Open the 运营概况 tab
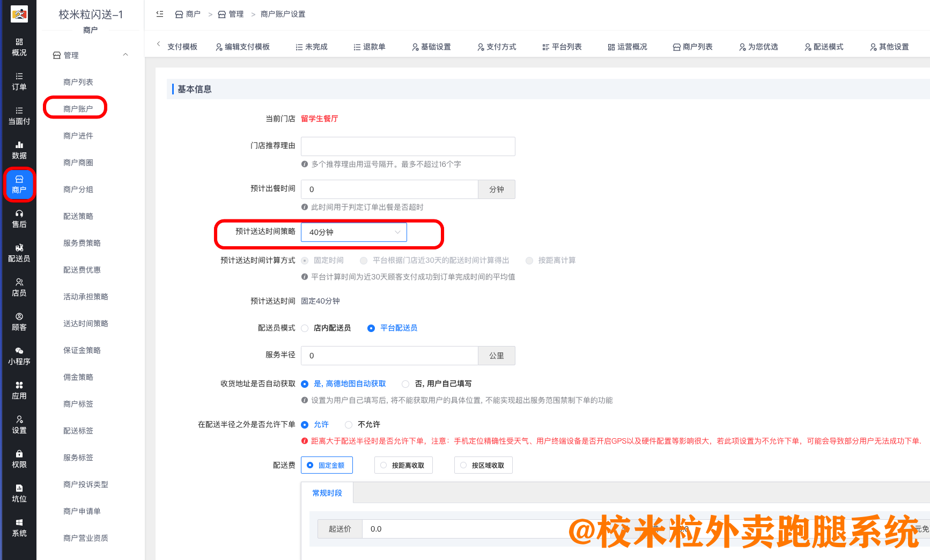The image size is (930, 560). pos(628,47)
